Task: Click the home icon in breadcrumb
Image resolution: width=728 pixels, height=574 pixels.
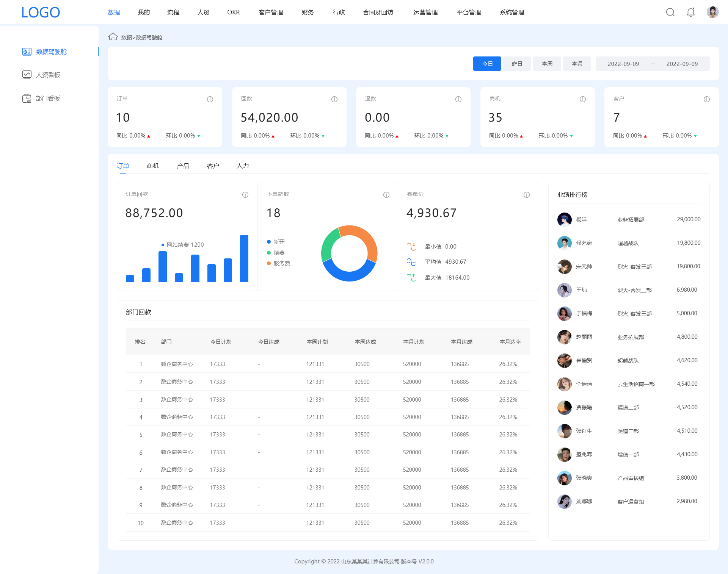Action: (113, 37)
